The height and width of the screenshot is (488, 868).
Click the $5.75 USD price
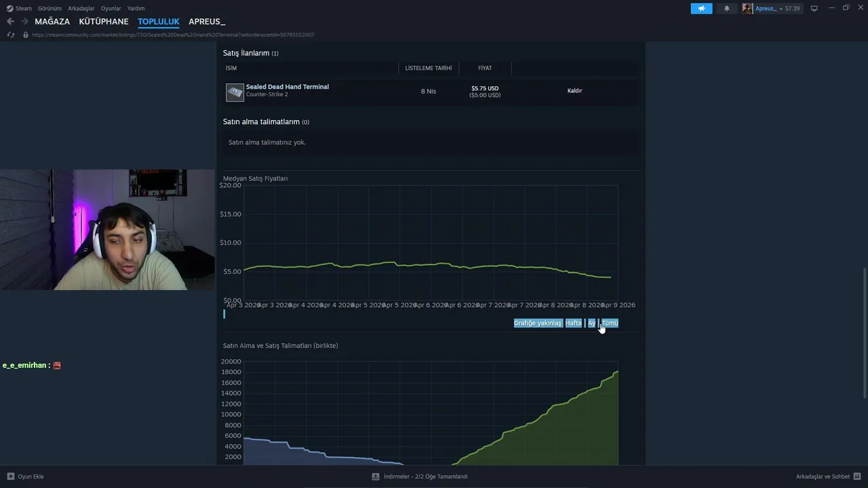click(485, 88)
